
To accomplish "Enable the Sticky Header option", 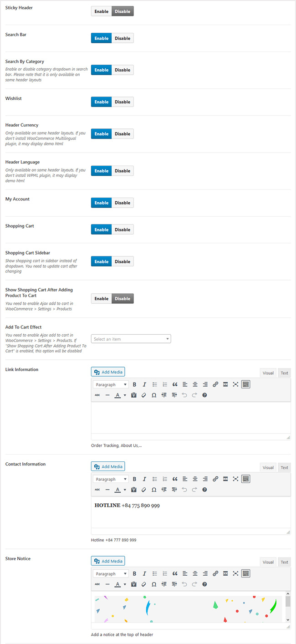I will tap(102, 11).
